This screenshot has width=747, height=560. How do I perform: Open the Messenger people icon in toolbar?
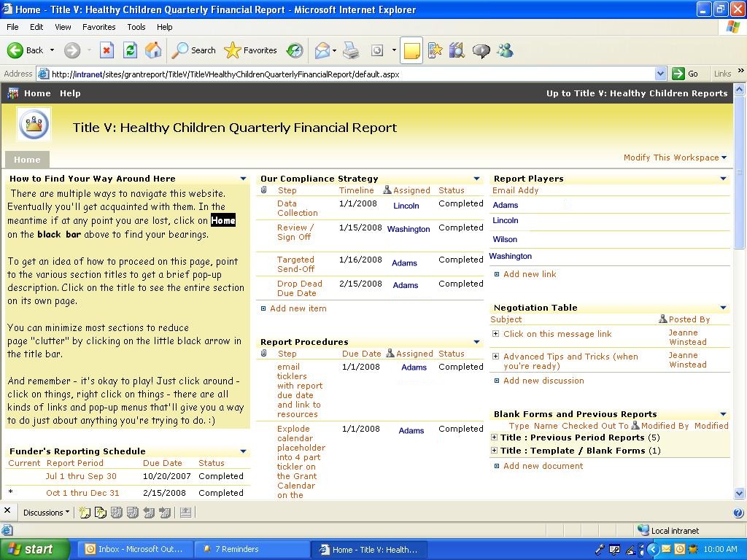click(505, 50)
